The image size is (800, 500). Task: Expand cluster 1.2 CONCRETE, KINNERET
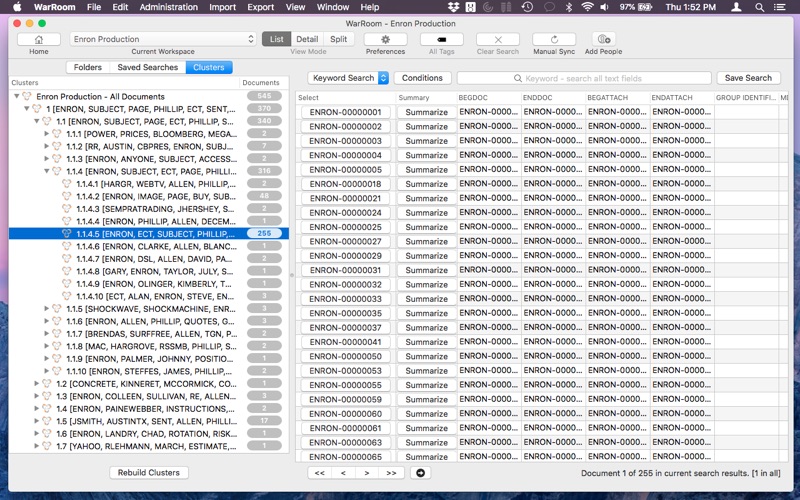tap(36, 384)
